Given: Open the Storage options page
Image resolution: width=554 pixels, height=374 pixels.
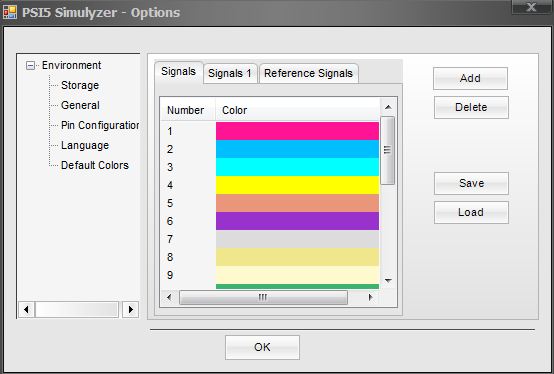Looking at the screenshot, I should point(80,85).
